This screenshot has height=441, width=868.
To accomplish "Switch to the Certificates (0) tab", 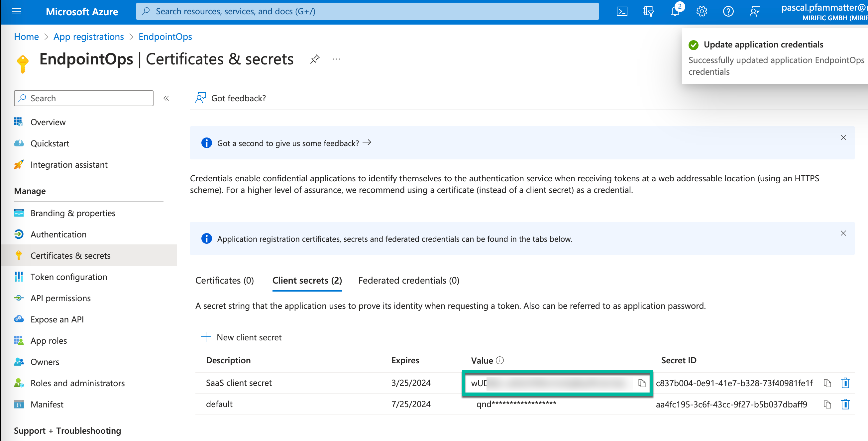I will pos(224,280).
